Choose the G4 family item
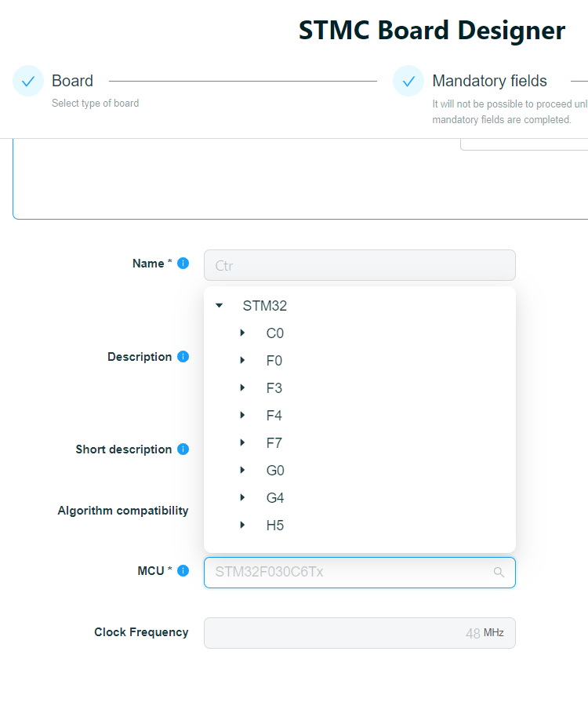Image resolution: width=588 pixels, height=724 pixels. [x=275, y=498]
